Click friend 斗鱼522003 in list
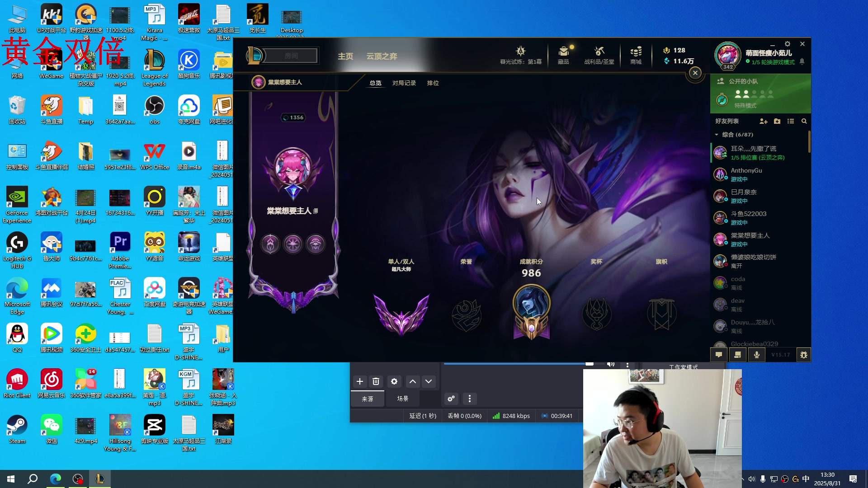Image resolution: width=868 pixels, height=488 pixels. (x=759, y=218)
